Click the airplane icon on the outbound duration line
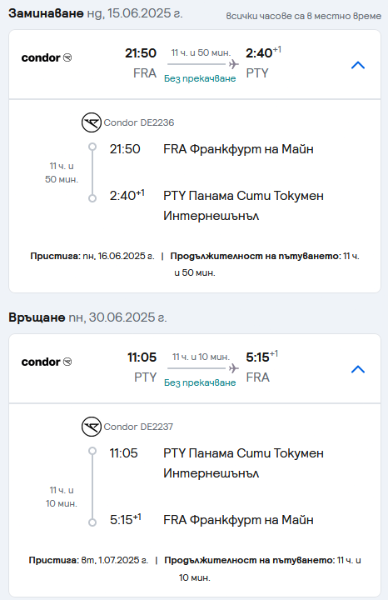This screenshot has width=388, height=600. click(x=234, y=64)
